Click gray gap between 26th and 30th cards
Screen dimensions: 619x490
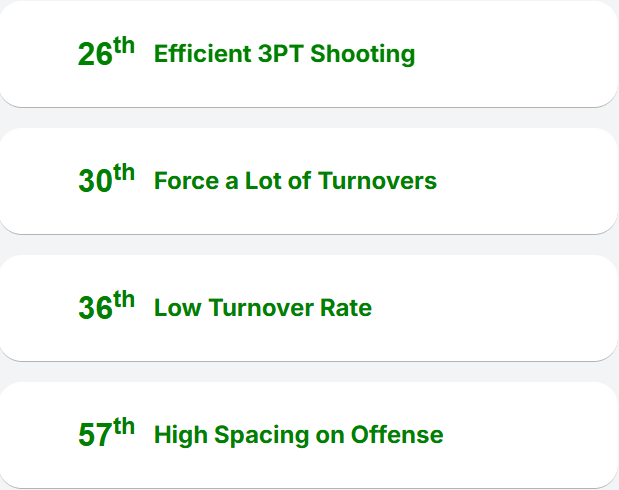tap(309, 117)
